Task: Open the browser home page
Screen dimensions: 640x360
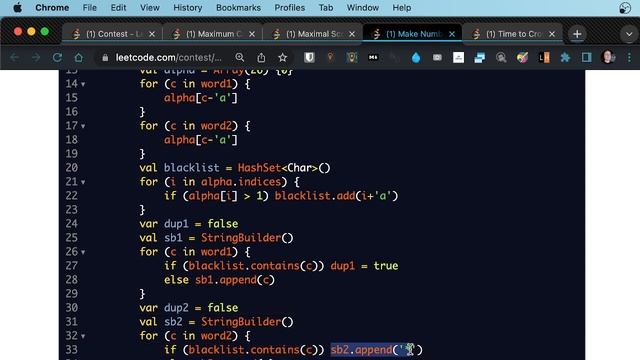Action: point(78,58)
